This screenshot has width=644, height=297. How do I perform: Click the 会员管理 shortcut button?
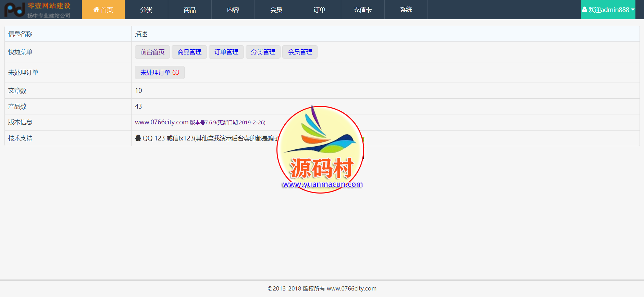coord(300,52)
